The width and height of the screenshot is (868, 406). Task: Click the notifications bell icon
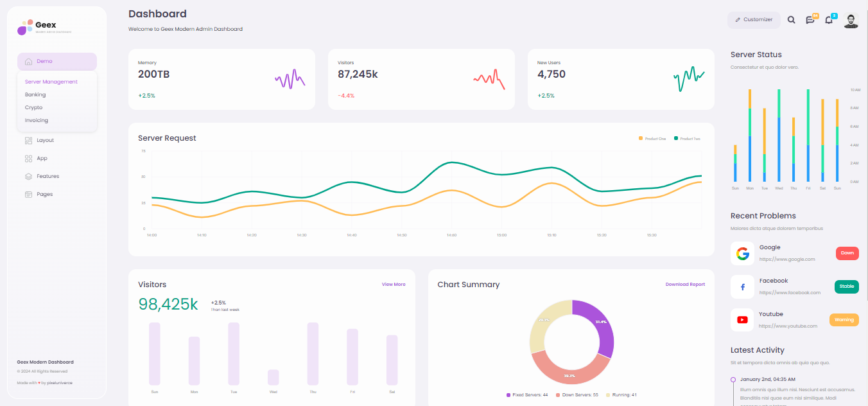click(x=829, y=19)
